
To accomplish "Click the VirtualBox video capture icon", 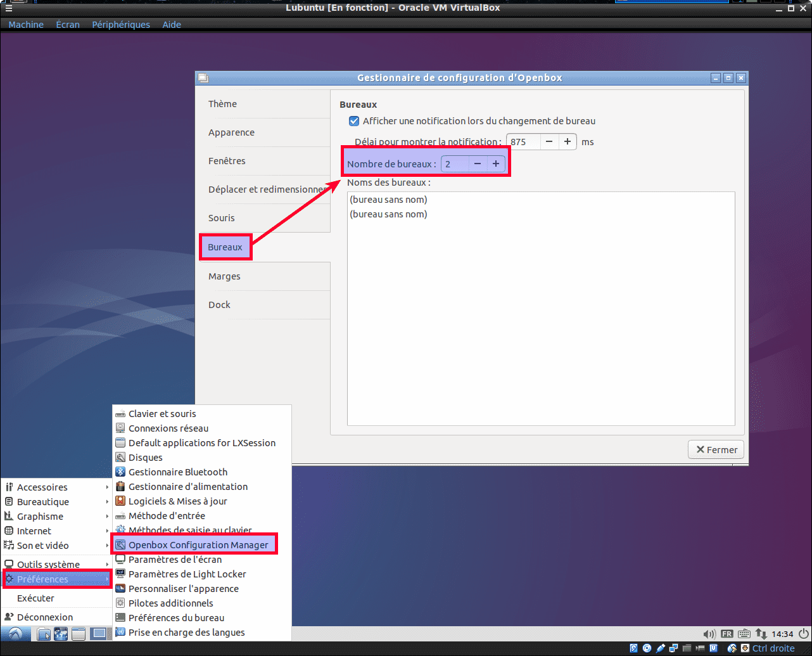I will [x=701, y=648].
